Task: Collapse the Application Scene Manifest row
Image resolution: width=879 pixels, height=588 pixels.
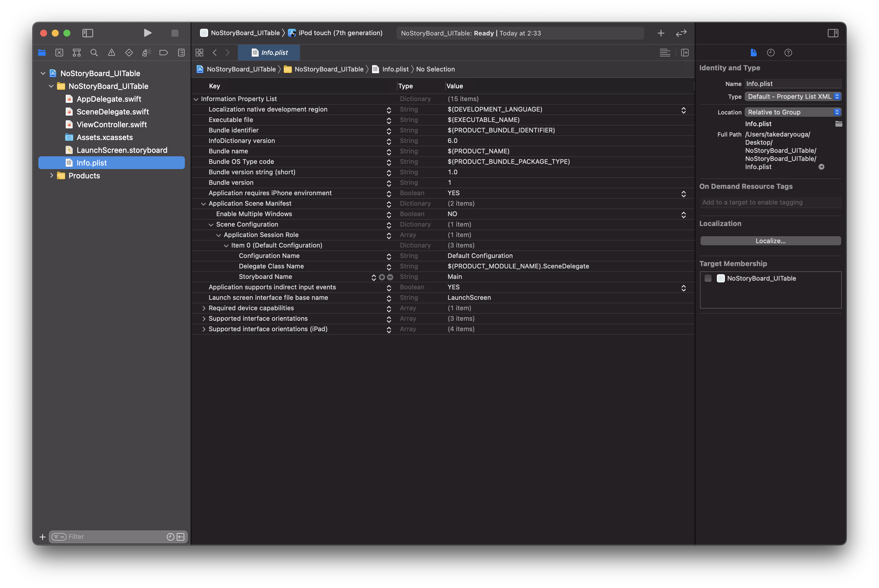Action: (x=203, y=204)
